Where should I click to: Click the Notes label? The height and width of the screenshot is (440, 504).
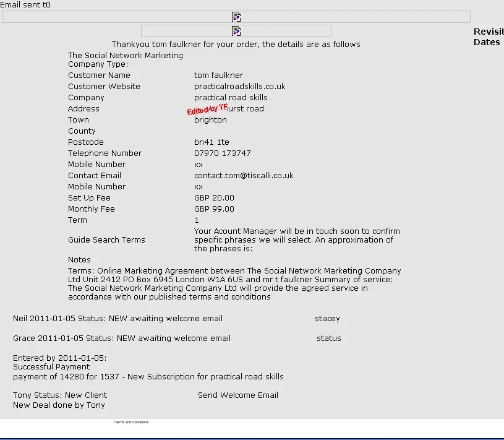(79, 259)
